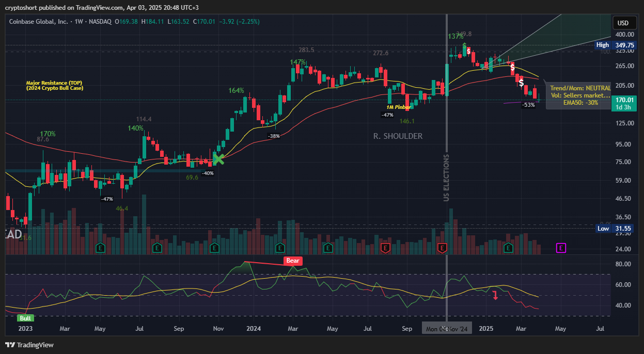Click the 170% gain label
Screen dimensions: 644x354
point(48,134)
